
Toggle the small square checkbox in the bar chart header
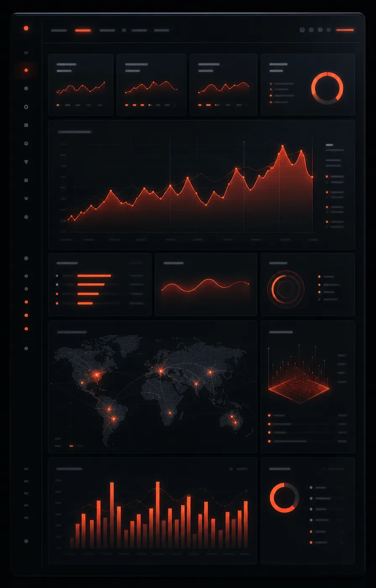coord(231,469)
